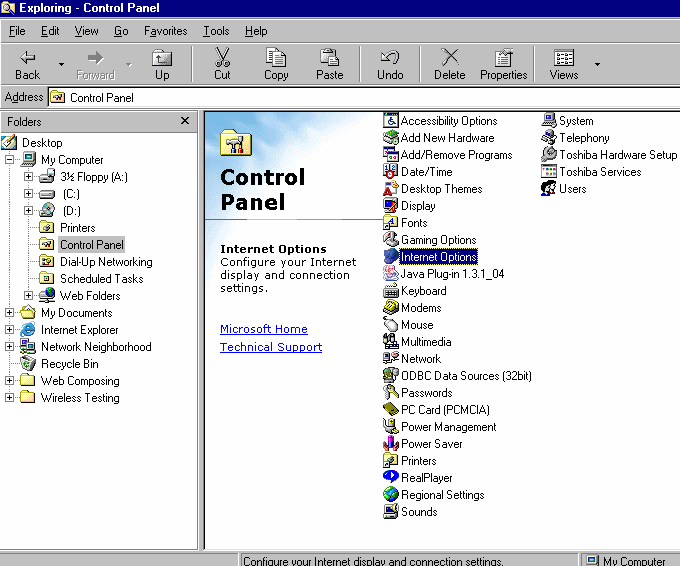Viewport: 680px width, 566px height.
Task: Open the Desktop Themes icon
Action: 390,189
